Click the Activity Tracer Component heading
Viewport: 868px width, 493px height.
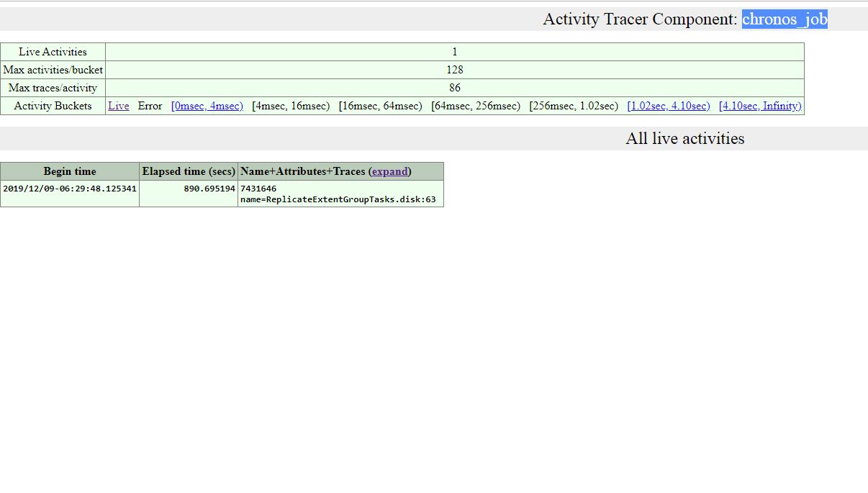(x=685, y=19)
